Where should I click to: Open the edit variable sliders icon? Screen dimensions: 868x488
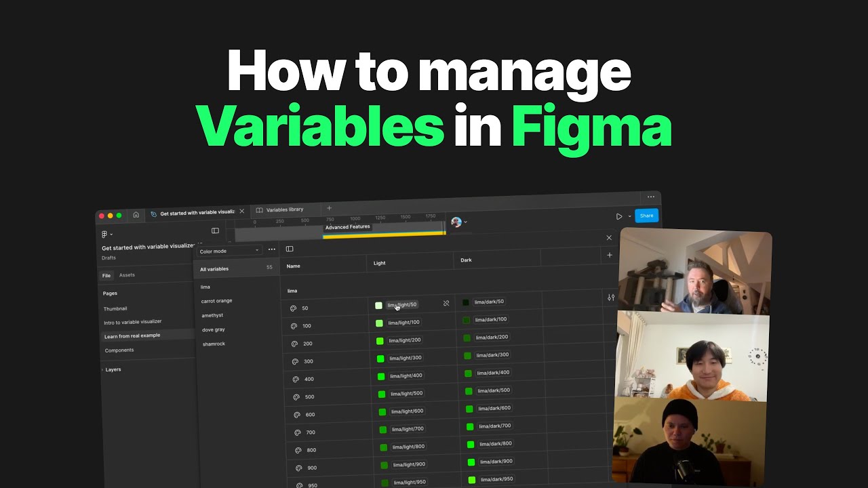[x=611, y=298]
